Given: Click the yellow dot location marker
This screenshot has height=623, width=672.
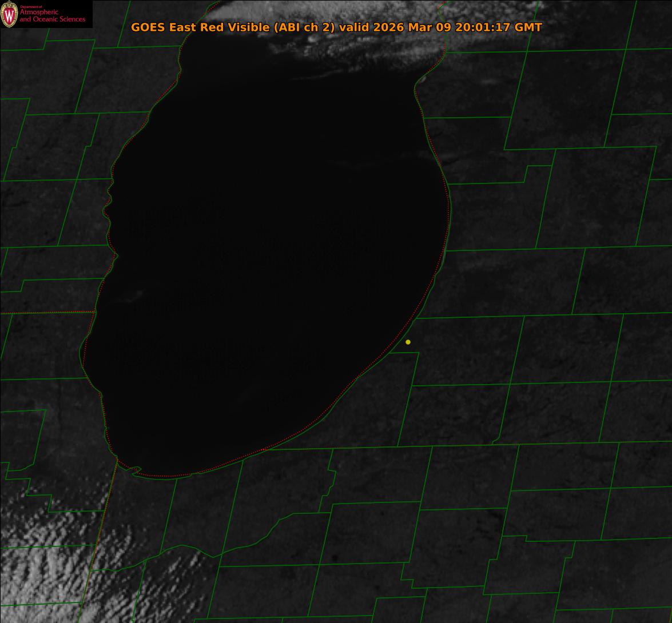Looking at the screenshot, I should coord(408,342).
